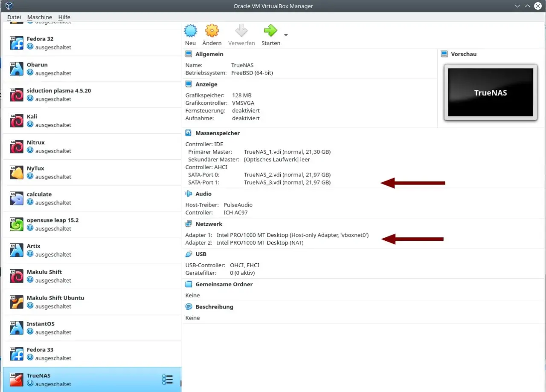Click the Beschreibung speech bubble icon
This screenshot has height=392, width=546.
[189, 307]
